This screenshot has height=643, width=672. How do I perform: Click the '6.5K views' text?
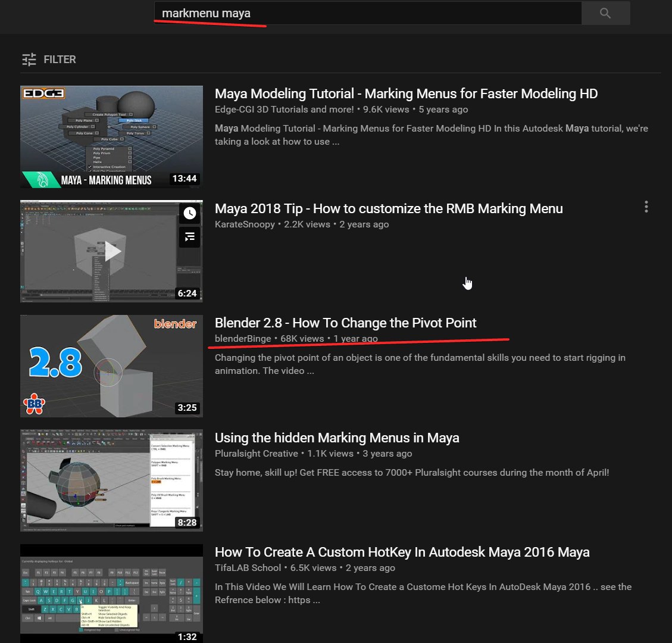(313, 568)
